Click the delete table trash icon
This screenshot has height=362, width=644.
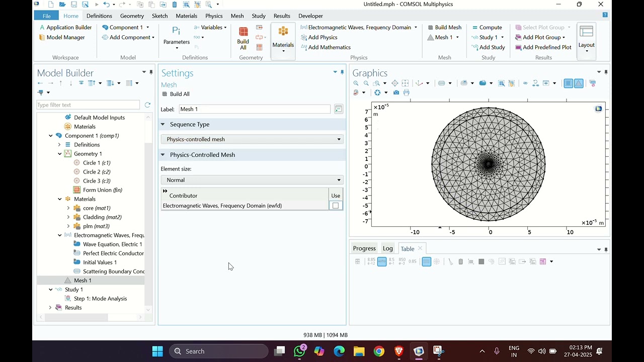pos(460,261)
